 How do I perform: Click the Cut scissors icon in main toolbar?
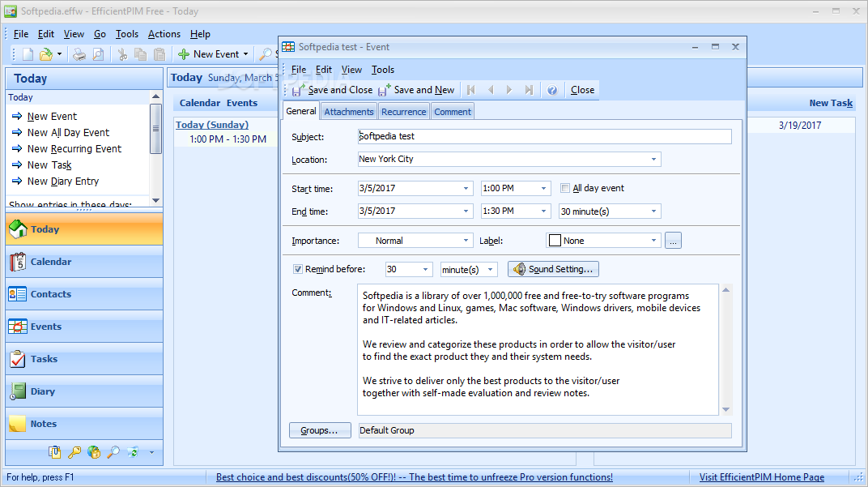(122, 53)
